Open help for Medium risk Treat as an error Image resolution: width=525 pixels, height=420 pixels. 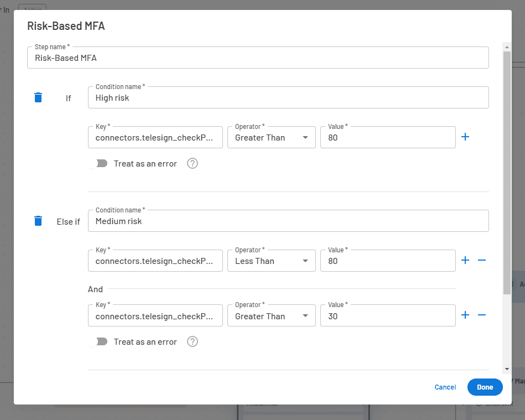point(193,341)
